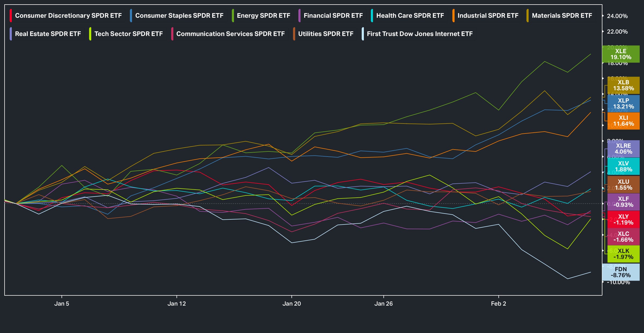Click the XLK -1.97% green badge
The width and height of the screenshot is (644, 333).
click(x=623, y=254)
